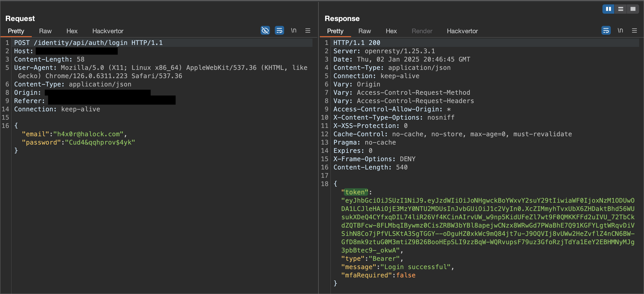Click the Pragma: no-cache header

[x=365, y=142]
